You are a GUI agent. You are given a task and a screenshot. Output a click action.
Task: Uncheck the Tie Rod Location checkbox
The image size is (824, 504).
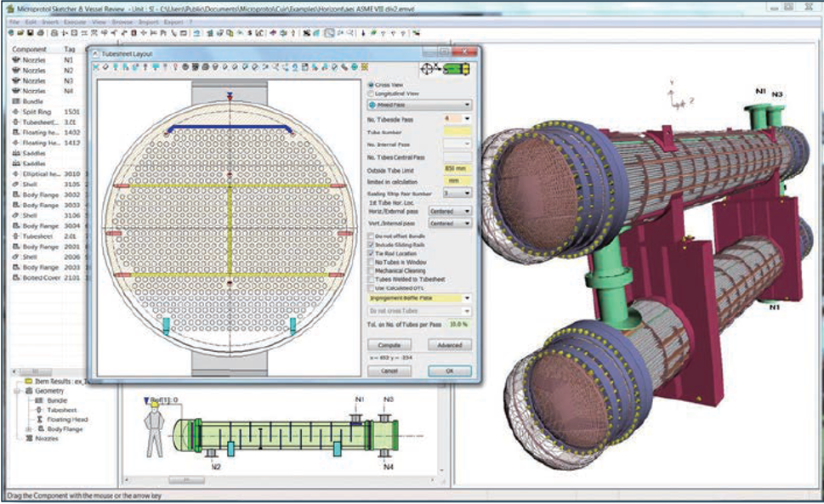370,253
